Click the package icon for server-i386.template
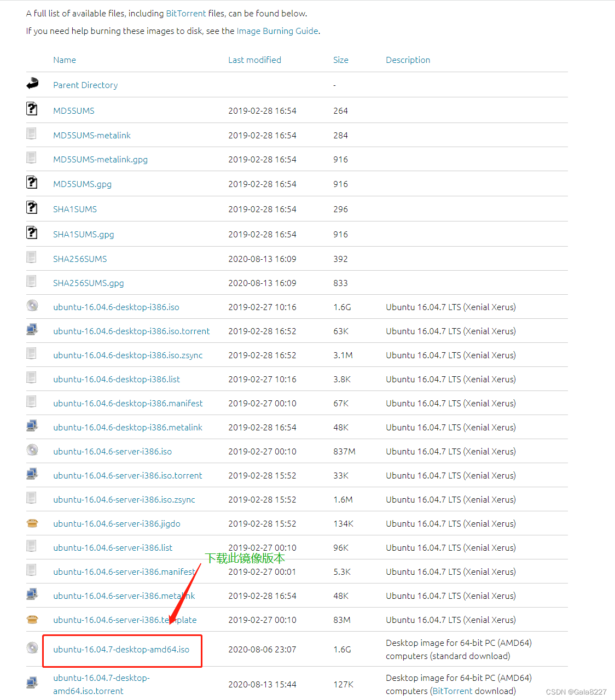Viewport: 615px width, 700px height. coord(32,619)
